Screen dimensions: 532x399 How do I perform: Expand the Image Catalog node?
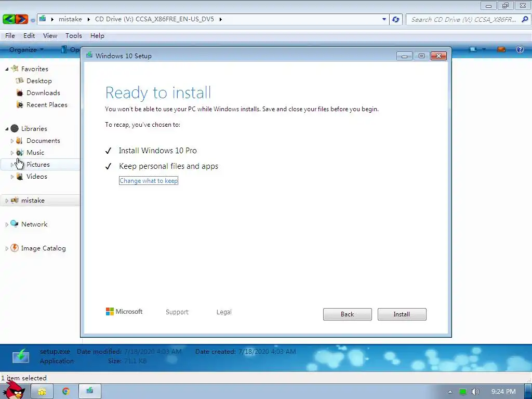(7, 248)
